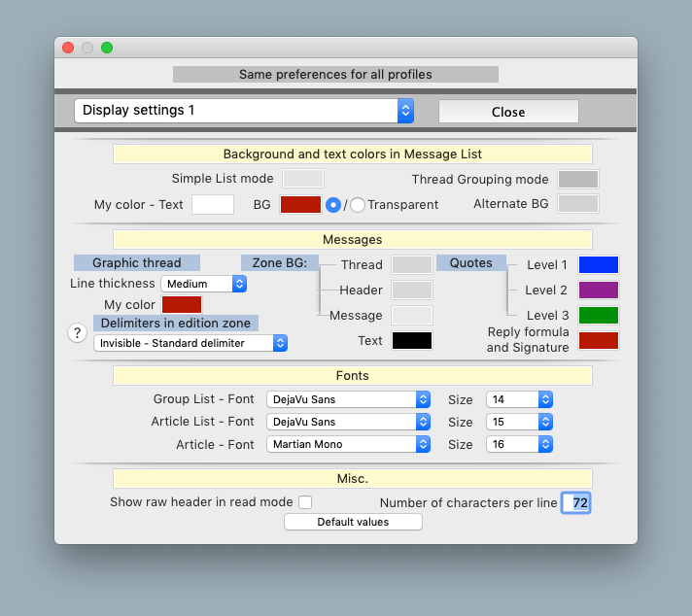Open the Invisible - Standard delimiter dropdown
The image size is (692, 616).
[x=190, y=343]
